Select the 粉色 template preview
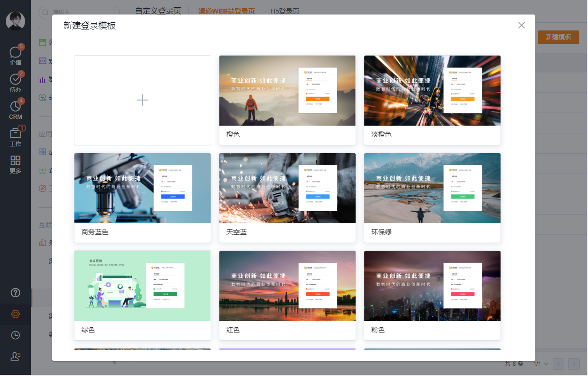The image size is (588, 376). 432,286
